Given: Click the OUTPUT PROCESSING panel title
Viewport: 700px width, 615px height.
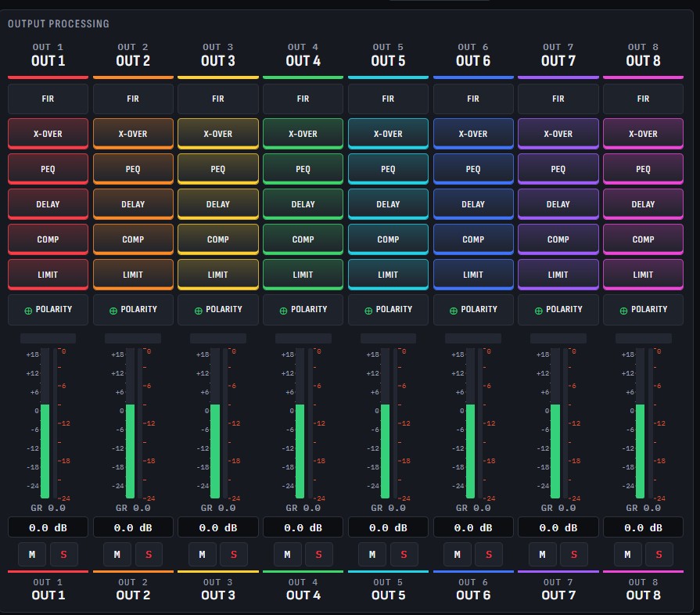Looking at the screenshot, I should point(59,23).
